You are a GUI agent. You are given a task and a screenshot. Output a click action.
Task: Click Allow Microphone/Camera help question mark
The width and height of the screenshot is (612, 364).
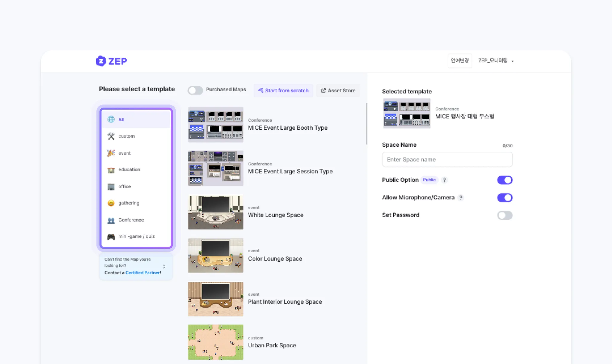tap(460, 198)
